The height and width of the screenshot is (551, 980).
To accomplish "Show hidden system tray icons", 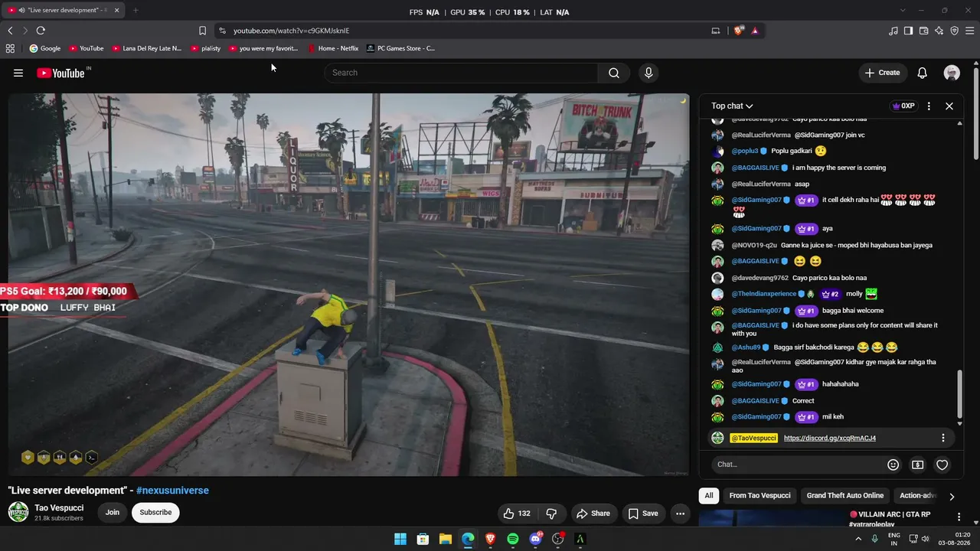I will pyautogui.click(x=858, y=539).
